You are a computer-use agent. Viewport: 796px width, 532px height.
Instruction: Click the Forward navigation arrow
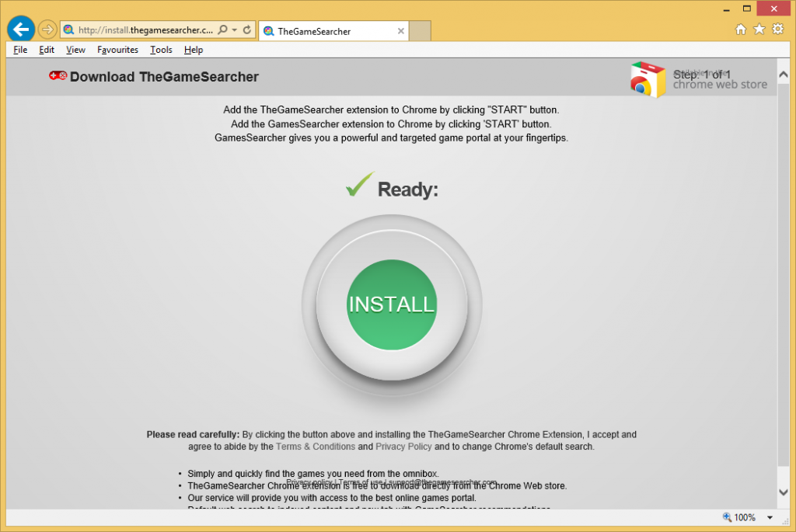[x=47, y=30]
